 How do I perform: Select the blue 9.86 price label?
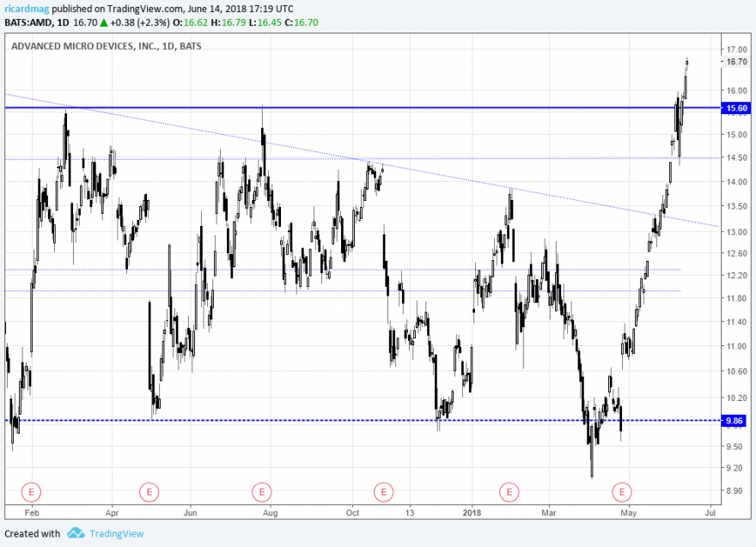point(734,421)
